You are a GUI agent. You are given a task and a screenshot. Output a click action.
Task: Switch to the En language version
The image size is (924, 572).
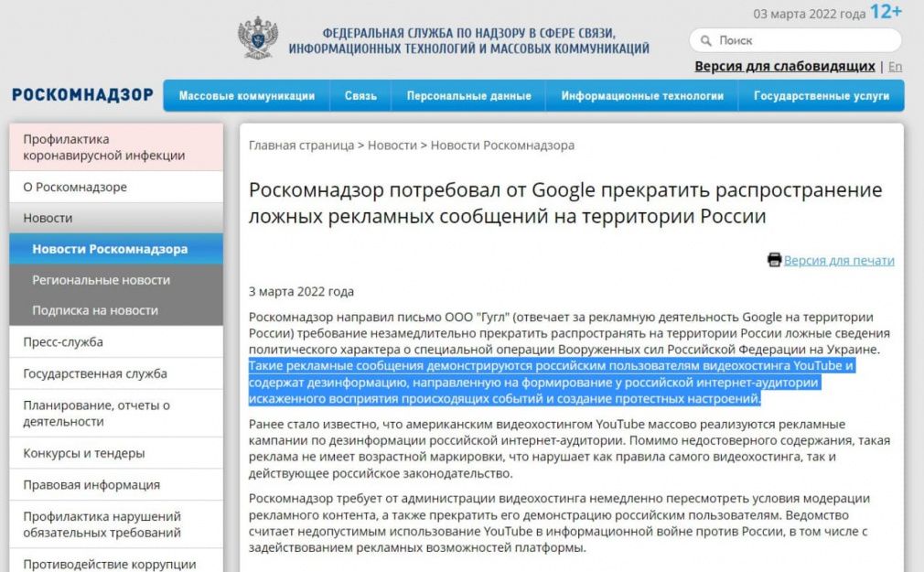(x=895, y=66)
